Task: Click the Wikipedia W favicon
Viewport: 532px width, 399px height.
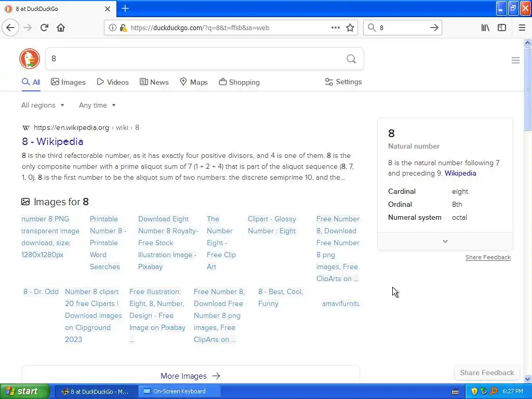Action: pyautogui.click(x=26, y=128)
